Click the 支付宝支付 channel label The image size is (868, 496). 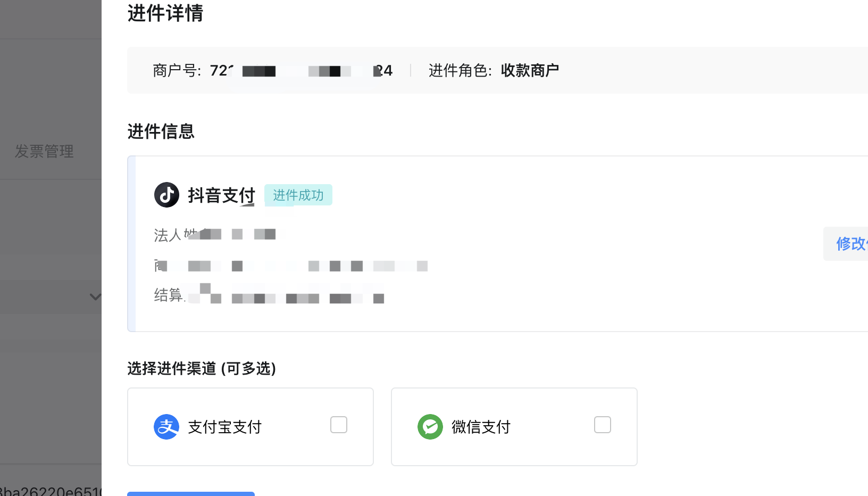pos(225,427)
